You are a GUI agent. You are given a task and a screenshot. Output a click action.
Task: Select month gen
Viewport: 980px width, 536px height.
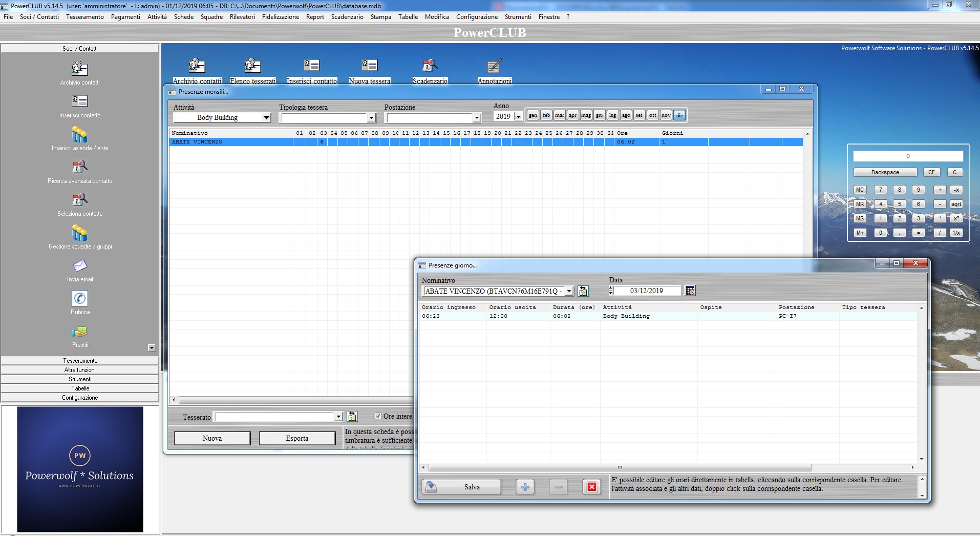(533, 115)
